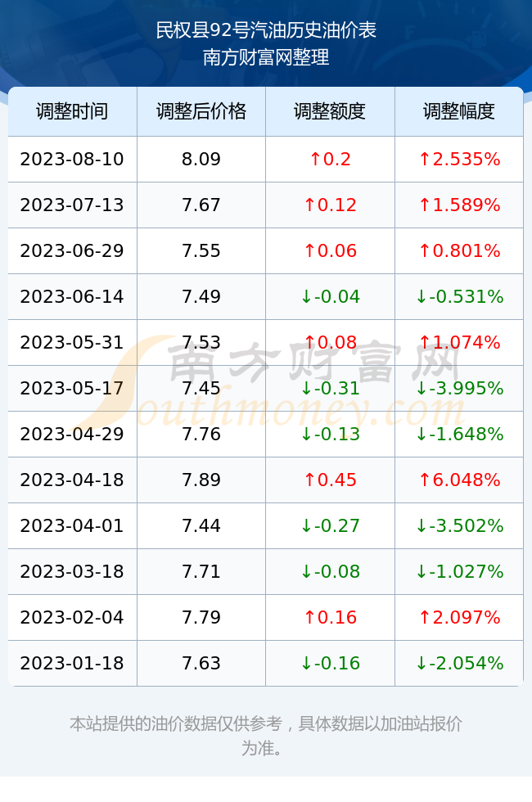Click the 8.09 price cell
Screen dimensions: 532x802
[201, 159]
